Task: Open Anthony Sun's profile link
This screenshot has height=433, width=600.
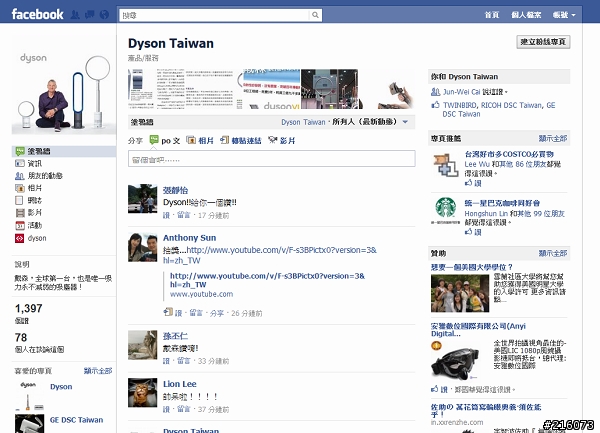Action: tap(189, 238)
